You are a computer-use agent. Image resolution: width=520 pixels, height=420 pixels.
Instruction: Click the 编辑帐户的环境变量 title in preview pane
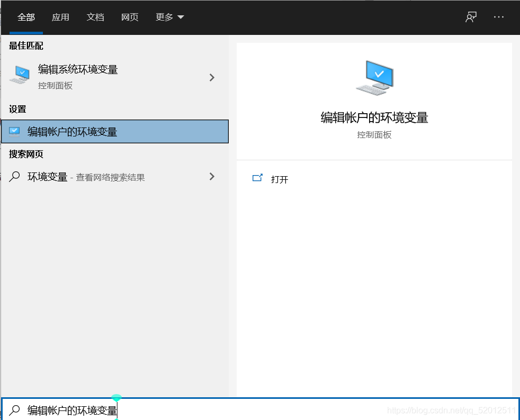pos(374,117)
